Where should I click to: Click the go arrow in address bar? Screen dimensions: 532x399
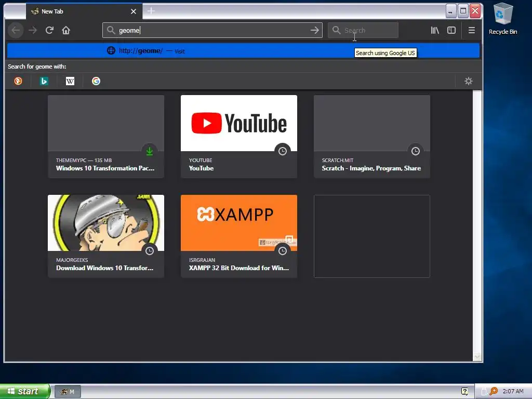click(314, 31)
